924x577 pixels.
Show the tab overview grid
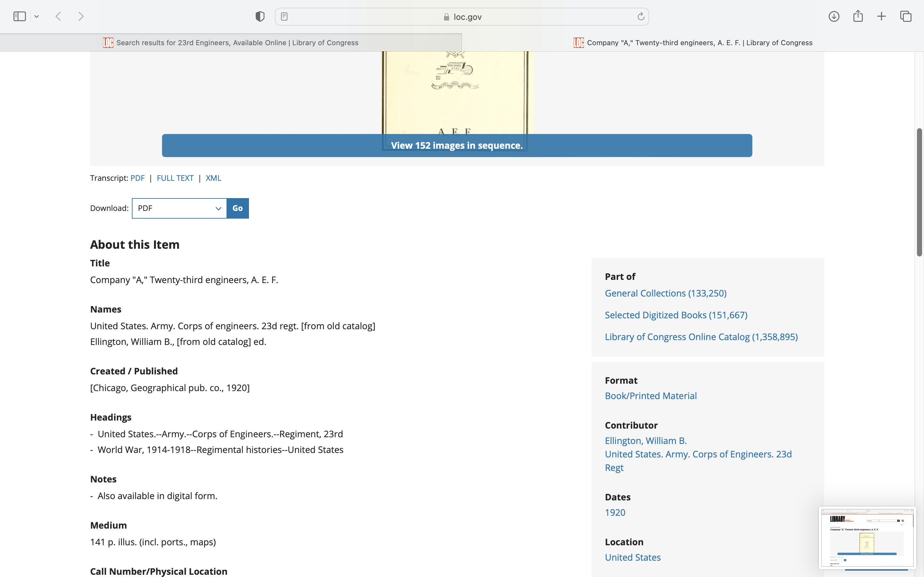pos(906,16)
